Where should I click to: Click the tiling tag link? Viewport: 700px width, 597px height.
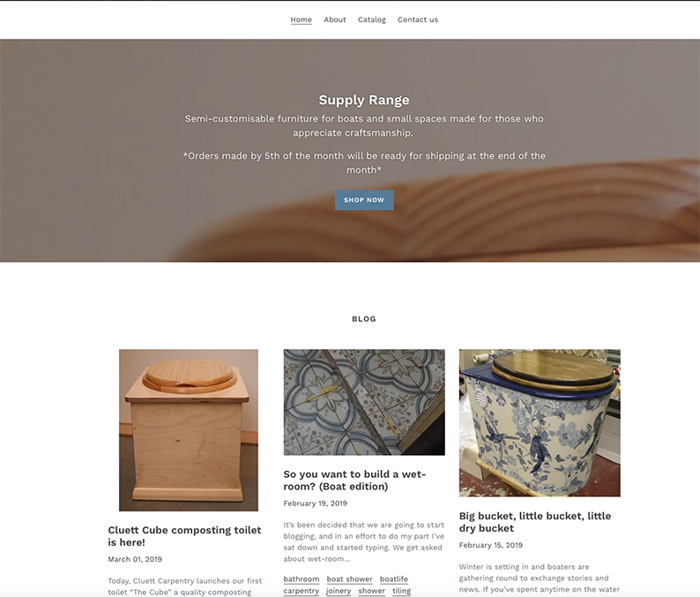[x=401, y=591]
